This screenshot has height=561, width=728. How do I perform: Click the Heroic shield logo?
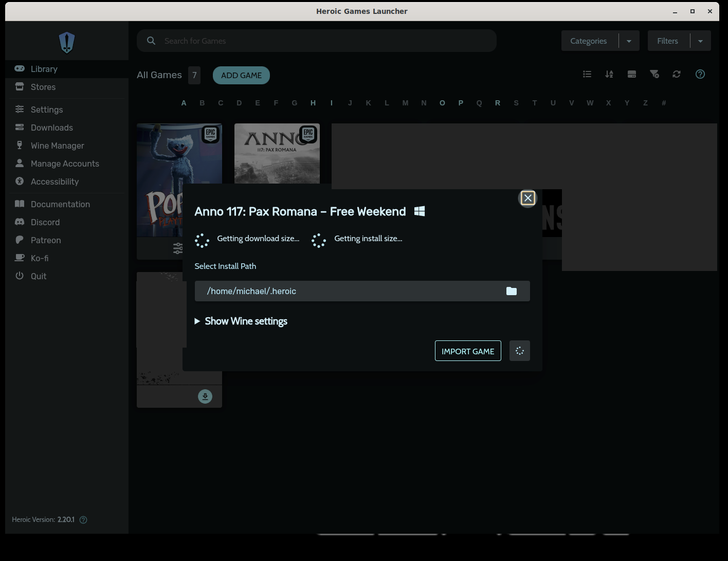click(x=66, y=42)
